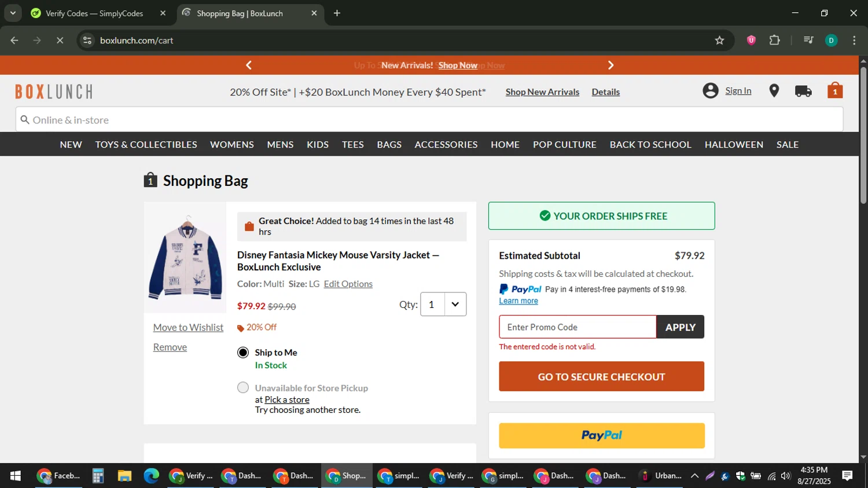Open the Chrome profile avatar D
This screenshot has height=488, width=868.
(831, 41)
